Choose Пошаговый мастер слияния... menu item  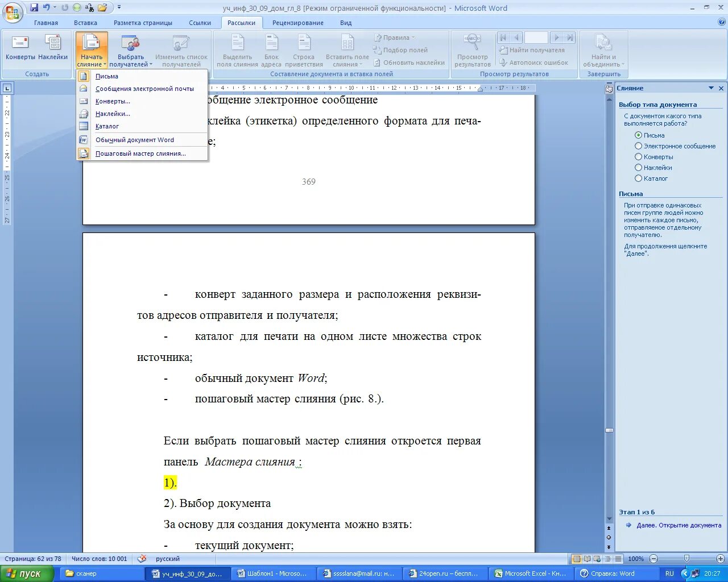pos(142,153)
